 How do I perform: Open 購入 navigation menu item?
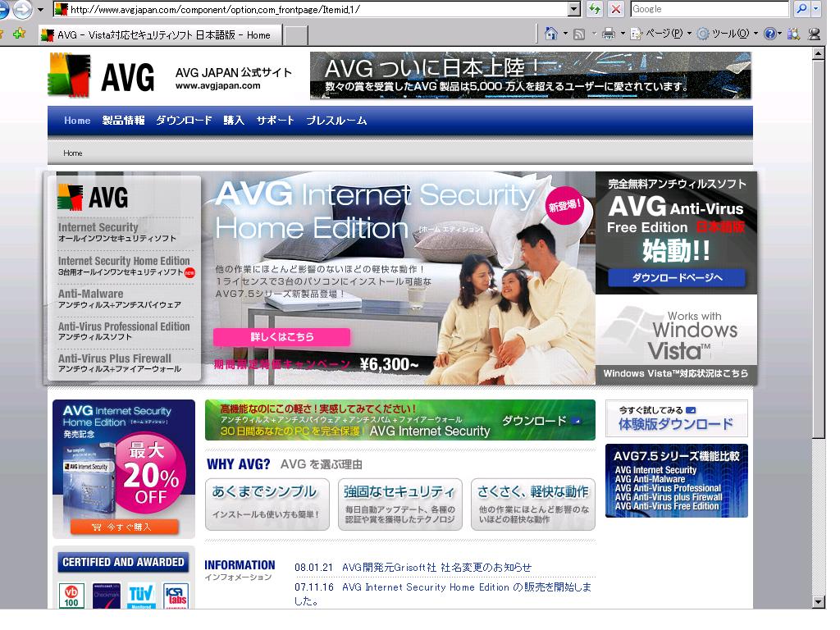click(x=234, y=121)
